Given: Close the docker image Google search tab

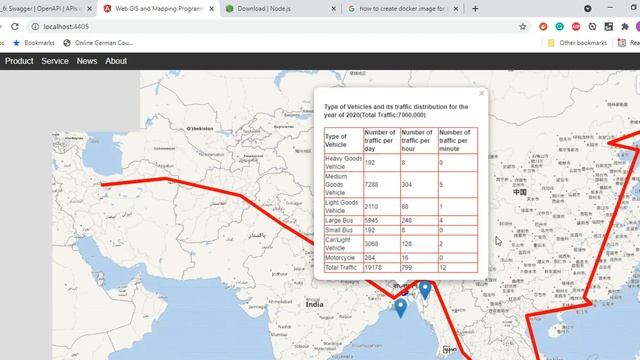Looking at the screenshot, I should (x=456, y=9).
